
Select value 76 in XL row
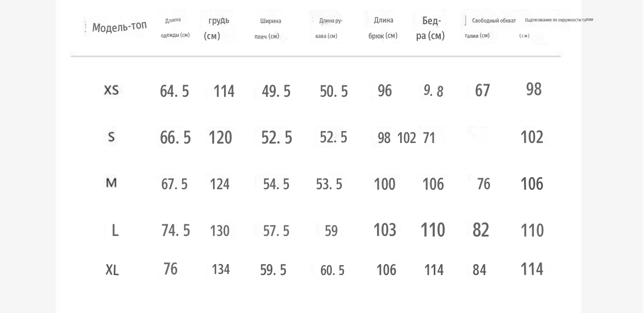click(171, 269)
